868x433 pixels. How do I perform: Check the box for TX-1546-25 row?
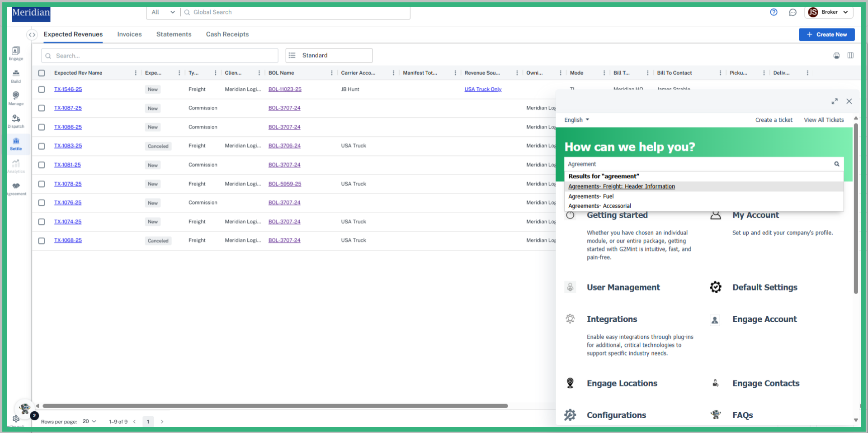pyautogui.click(x=42, y=90)
